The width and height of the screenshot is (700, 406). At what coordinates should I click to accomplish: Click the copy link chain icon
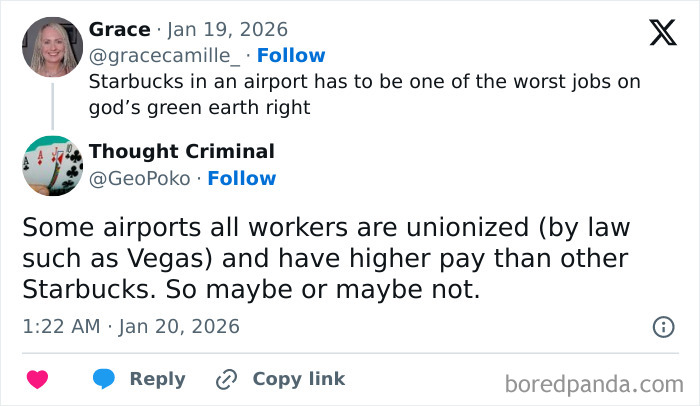(227, 379)
